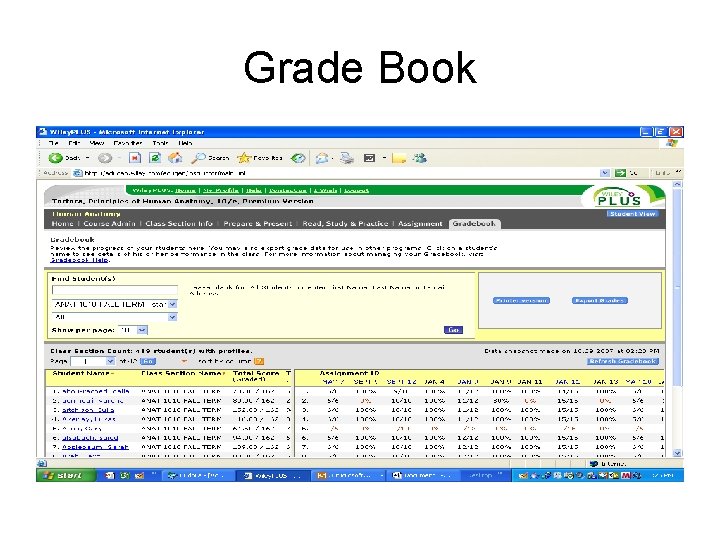Open the Class Section Info tab
Screen dimensions: 720x540
coord(179,224)
